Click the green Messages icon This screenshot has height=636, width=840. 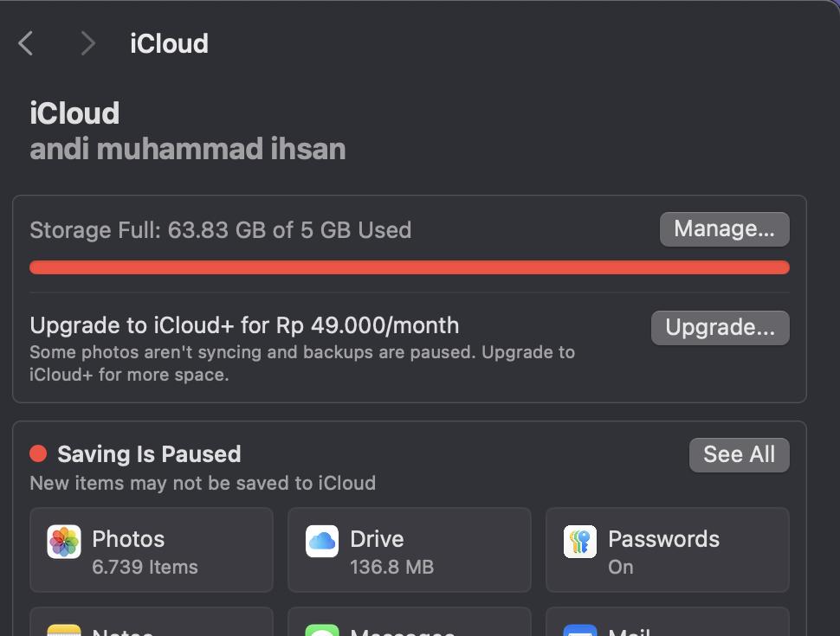click(322, 630)
